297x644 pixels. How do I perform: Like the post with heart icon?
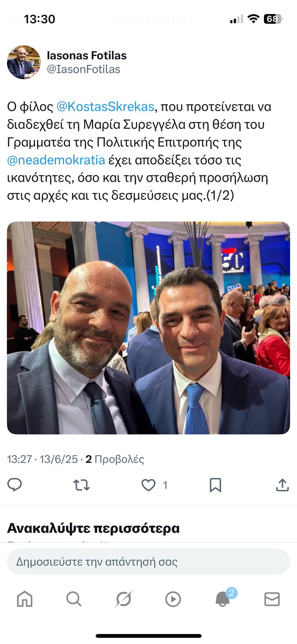tap(148, 485)
